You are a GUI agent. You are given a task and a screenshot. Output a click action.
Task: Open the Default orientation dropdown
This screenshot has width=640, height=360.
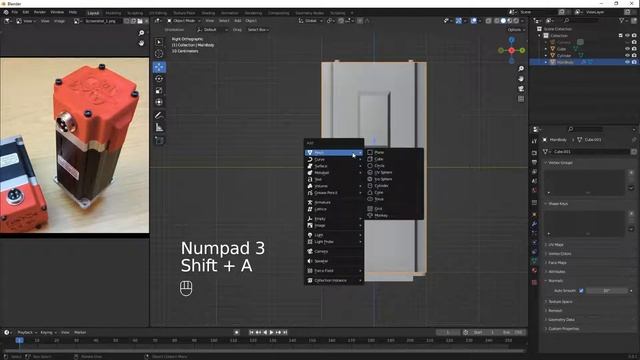tap(212, 30)
